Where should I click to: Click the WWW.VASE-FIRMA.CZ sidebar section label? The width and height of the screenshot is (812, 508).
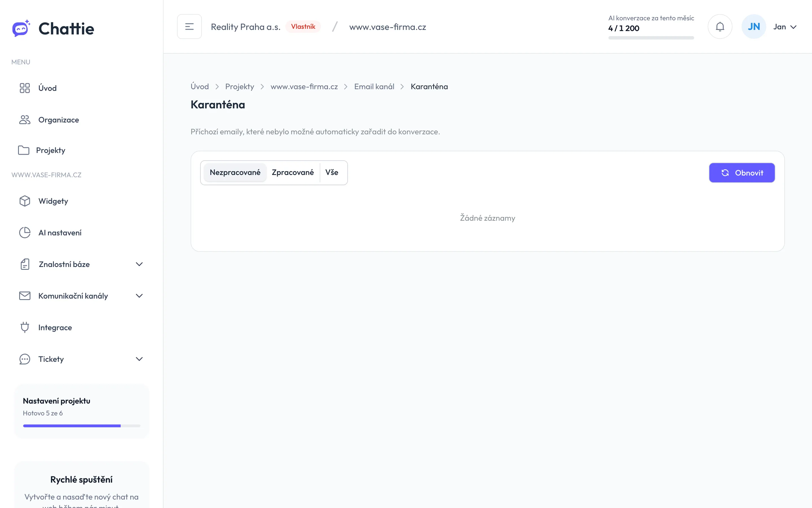click(46, 175)
